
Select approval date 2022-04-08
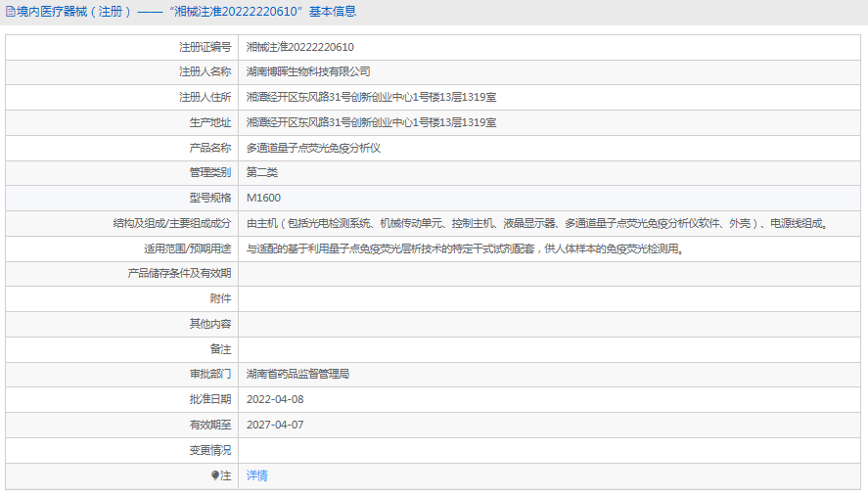point(275,400)
